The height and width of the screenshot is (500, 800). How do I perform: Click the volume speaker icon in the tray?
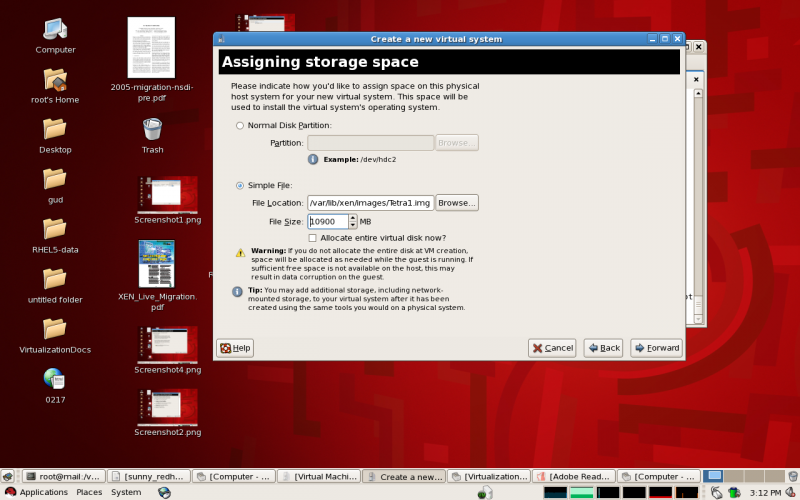coord(791,492)
